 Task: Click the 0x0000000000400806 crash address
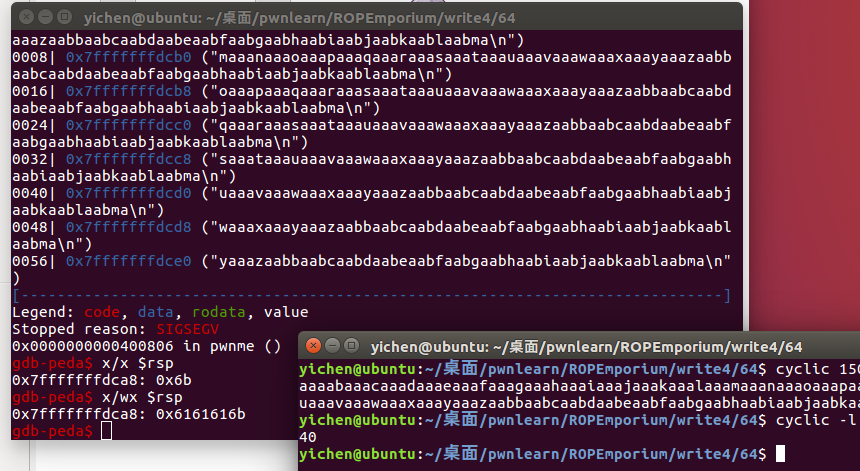(x=93, y=346)
